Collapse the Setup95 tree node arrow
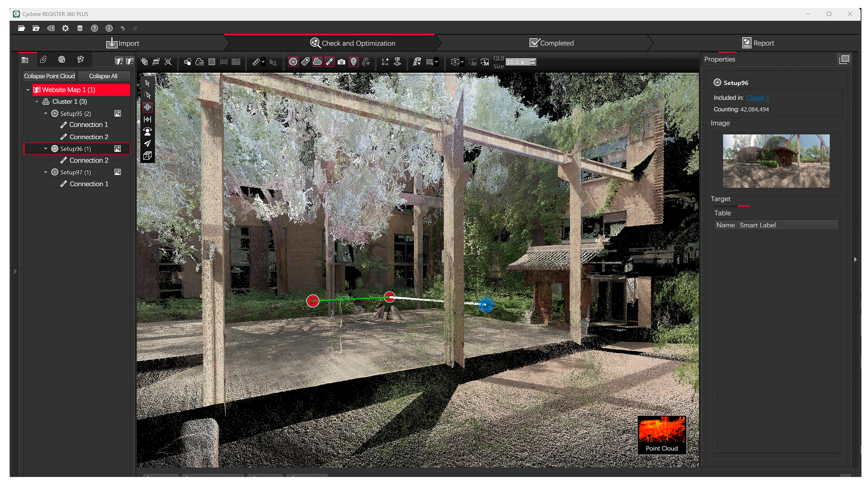 point(46,113)
